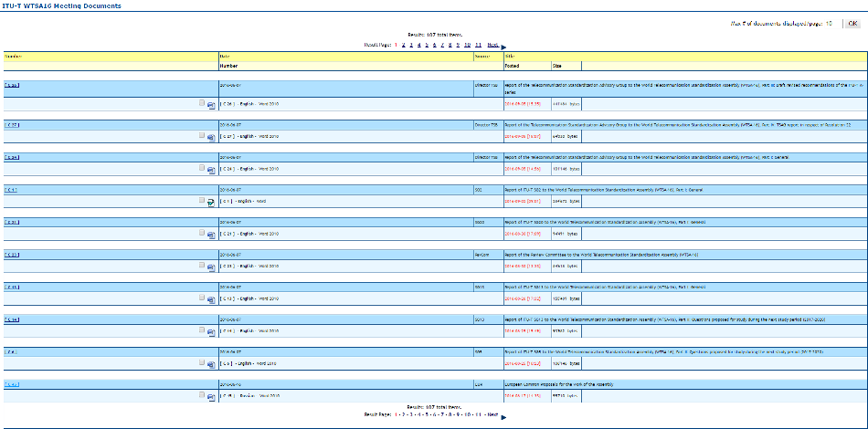Go to result page 2 at top
The width and height of the screenshot is (868, 429).
click(403, 44)
